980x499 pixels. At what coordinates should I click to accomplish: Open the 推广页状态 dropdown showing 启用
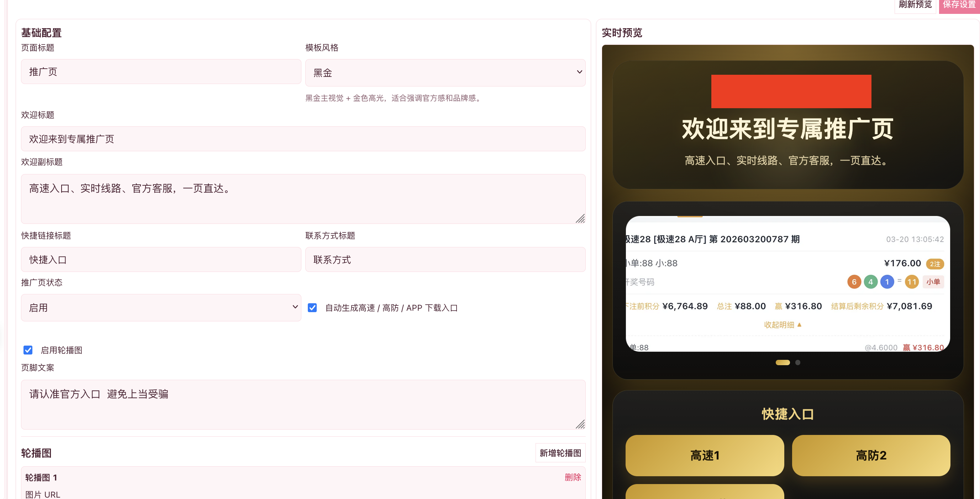point(161,308)
